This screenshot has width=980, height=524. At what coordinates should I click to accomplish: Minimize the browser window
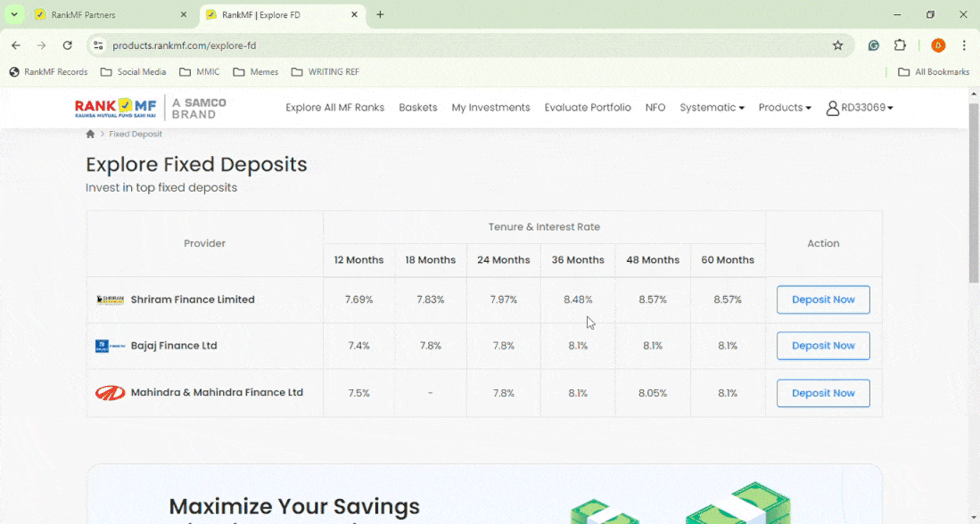pos(897,14)
